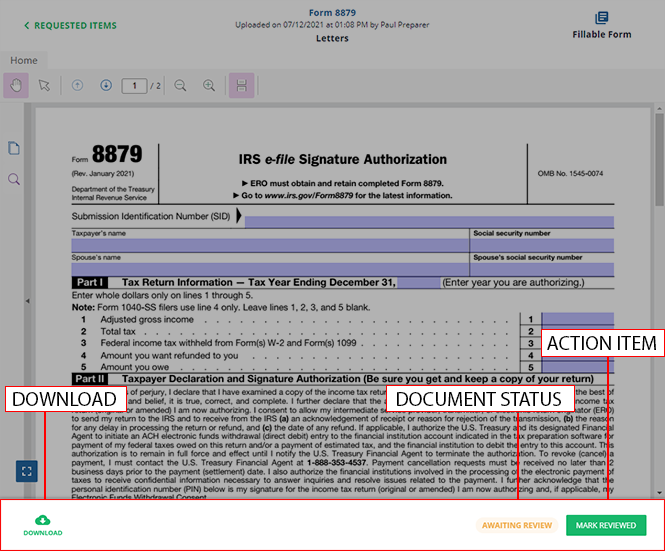Click the Submission Identification Number field

coord(429,221)
